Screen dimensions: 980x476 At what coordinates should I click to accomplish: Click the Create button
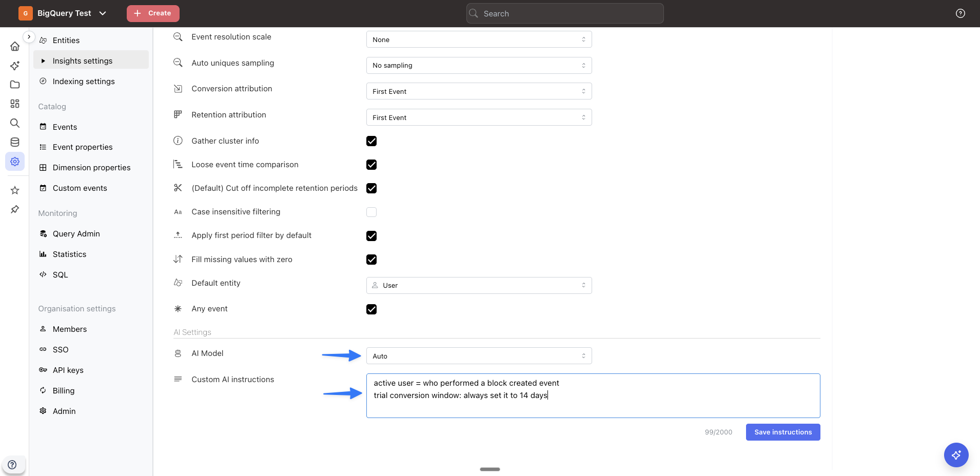click(x=153, y=13)
